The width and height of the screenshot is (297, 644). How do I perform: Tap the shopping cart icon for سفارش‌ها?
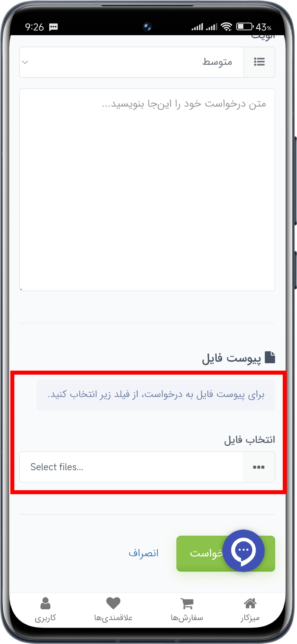click(187, 604)
